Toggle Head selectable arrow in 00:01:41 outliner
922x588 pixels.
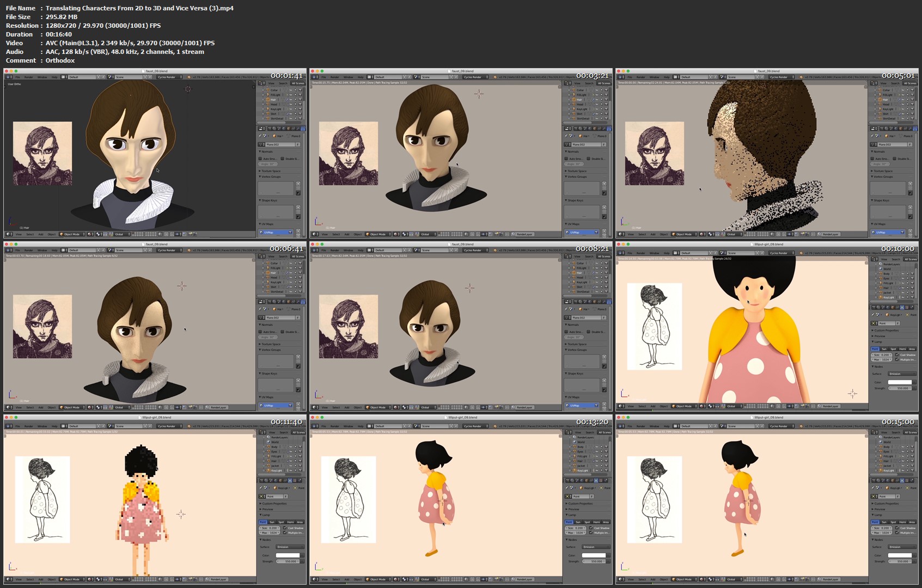tap(296, 104)
